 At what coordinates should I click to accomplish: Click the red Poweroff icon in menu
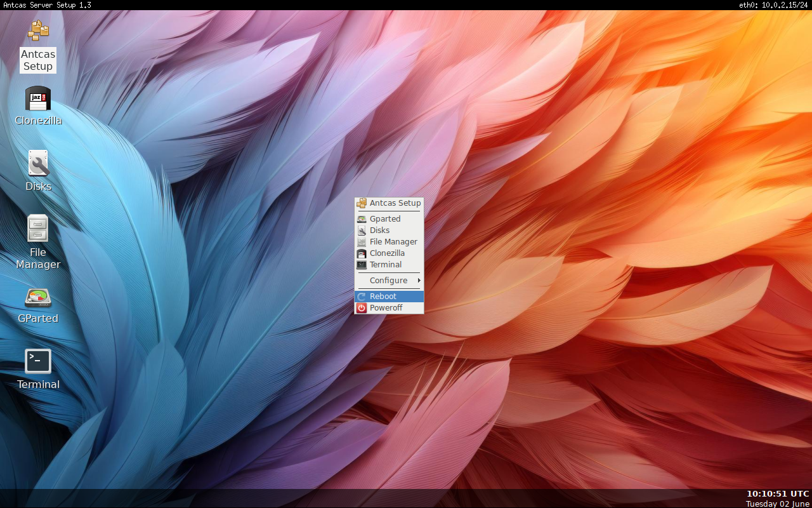362,308
